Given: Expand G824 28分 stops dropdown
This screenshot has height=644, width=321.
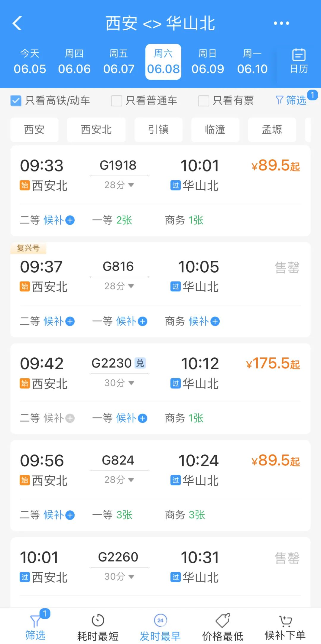Looking at the screenshot, I should (x=119, y=480).
